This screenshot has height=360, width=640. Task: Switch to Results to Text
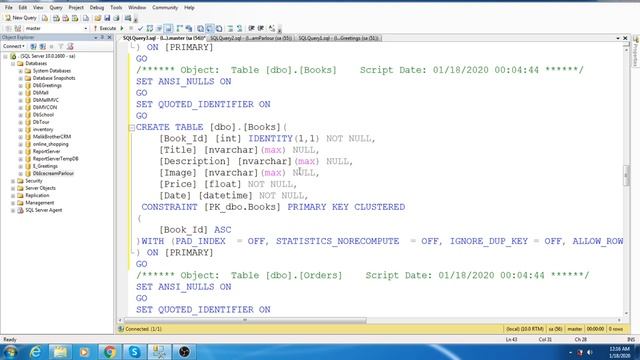200,28
